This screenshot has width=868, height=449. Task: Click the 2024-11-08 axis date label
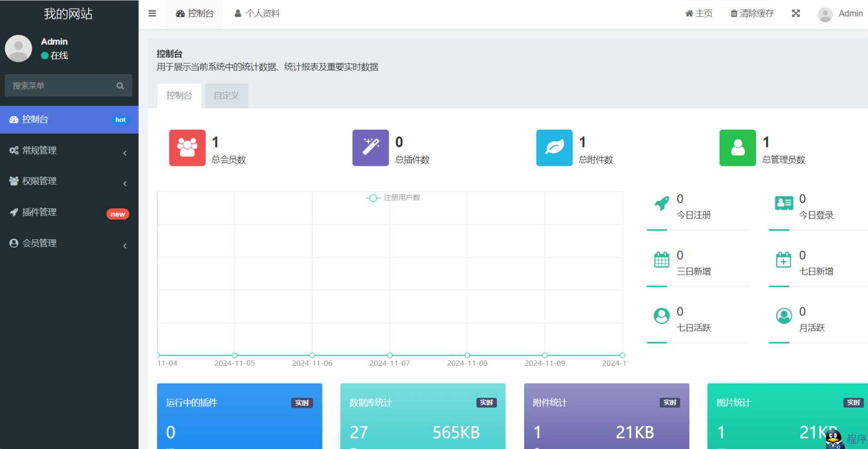(x=467, y=363)
